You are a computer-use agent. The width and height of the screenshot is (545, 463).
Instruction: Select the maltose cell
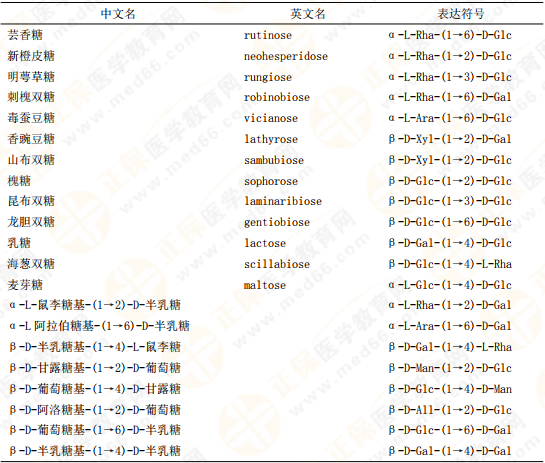265,285
